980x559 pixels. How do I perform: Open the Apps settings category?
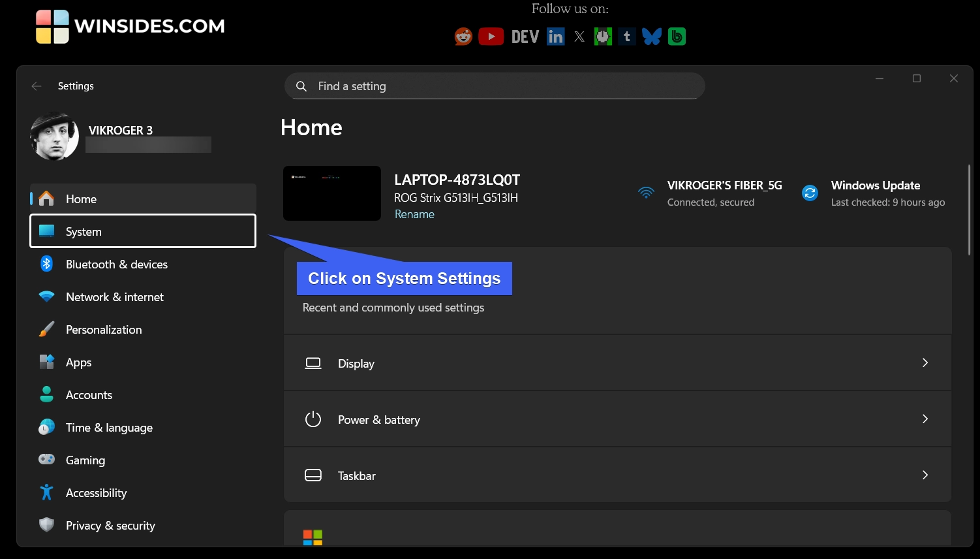click(143, 362)
